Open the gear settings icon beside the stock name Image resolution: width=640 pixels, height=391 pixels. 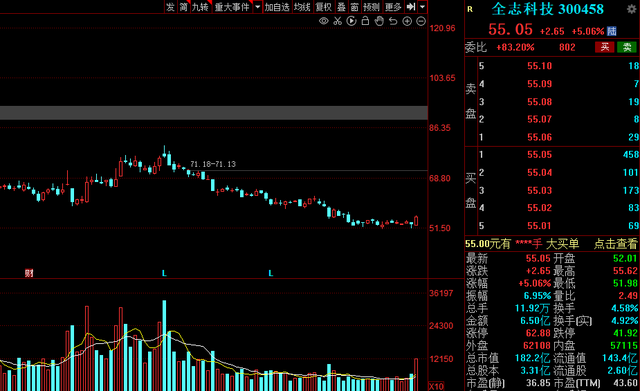click(631, 9)
